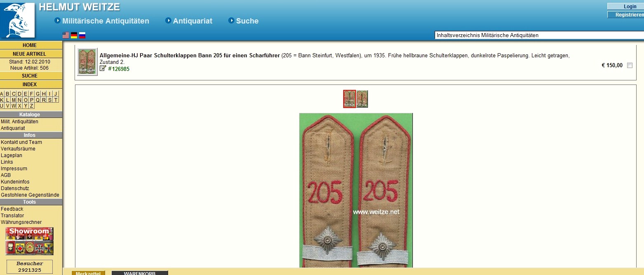Viewport: 644px width, 275px height.
Task: Click Inhaltsverzeichnis Militärische Antiquitäten field
Action: pyautogui.click(x=539, y=35)
